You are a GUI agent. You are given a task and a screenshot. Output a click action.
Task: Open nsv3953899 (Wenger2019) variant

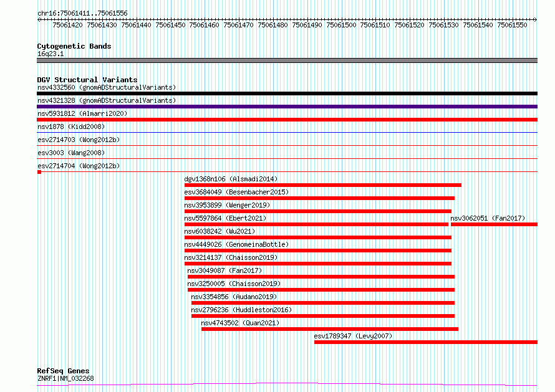(227, 205)
